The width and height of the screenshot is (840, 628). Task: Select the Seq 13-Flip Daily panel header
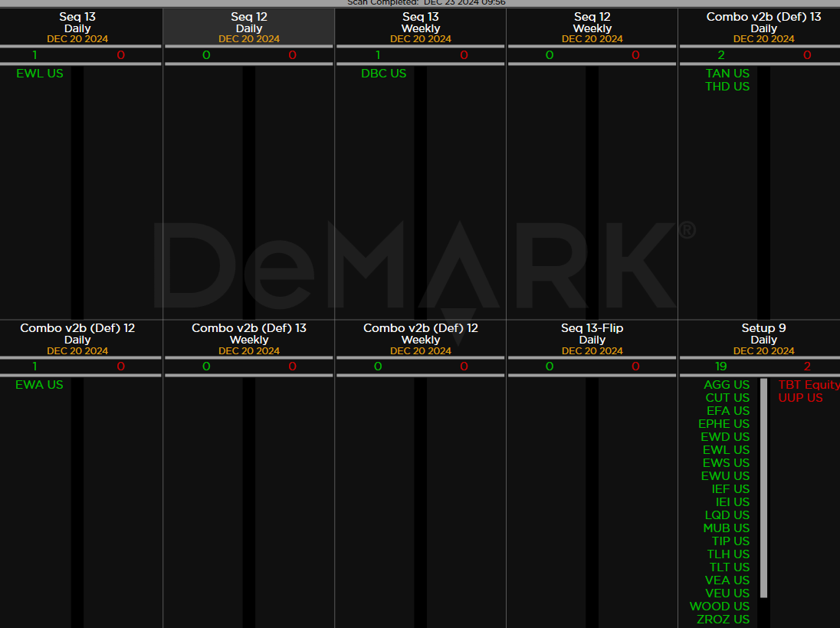click(592, 339)
